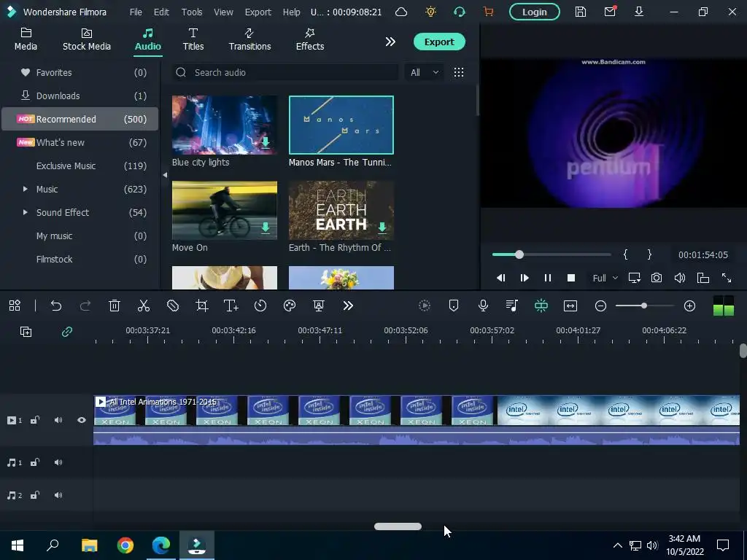Screen dimensions: 747x560
Task: Expand the Sound Effect category
Action: 26,212
